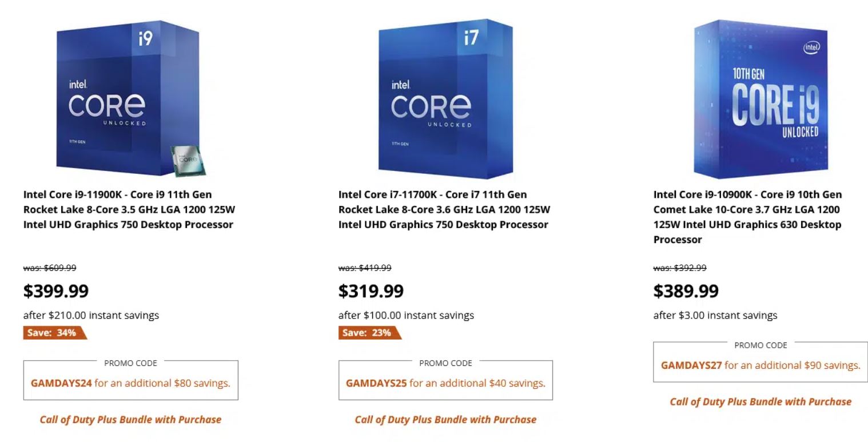Screen dimensions: 868x442
Task: Click the was $609.99 strikethrough price
Action: click(50, 268)
